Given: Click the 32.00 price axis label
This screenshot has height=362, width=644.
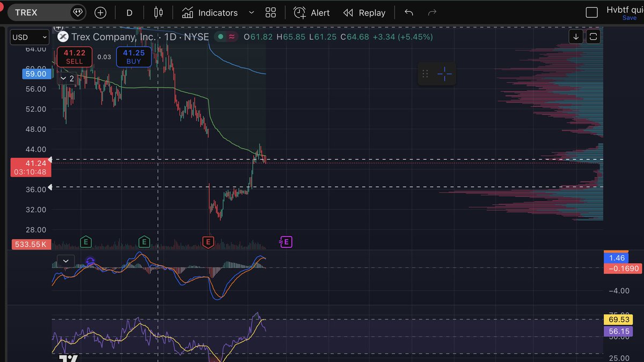Looking at the screenshot, I should coord(36,209).
